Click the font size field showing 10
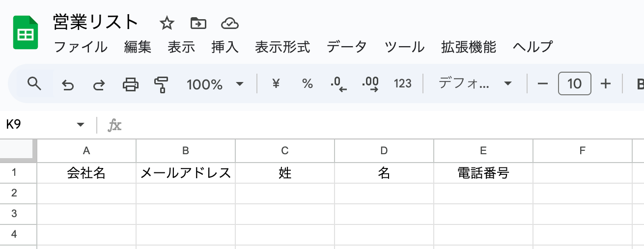Image resolution: width=644 pixels, height=249 pixels. (x=574, y=84)
